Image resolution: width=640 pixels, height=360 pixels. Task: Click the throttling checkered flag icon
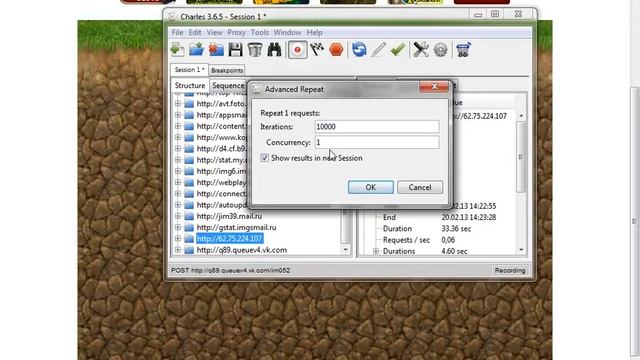317,50
